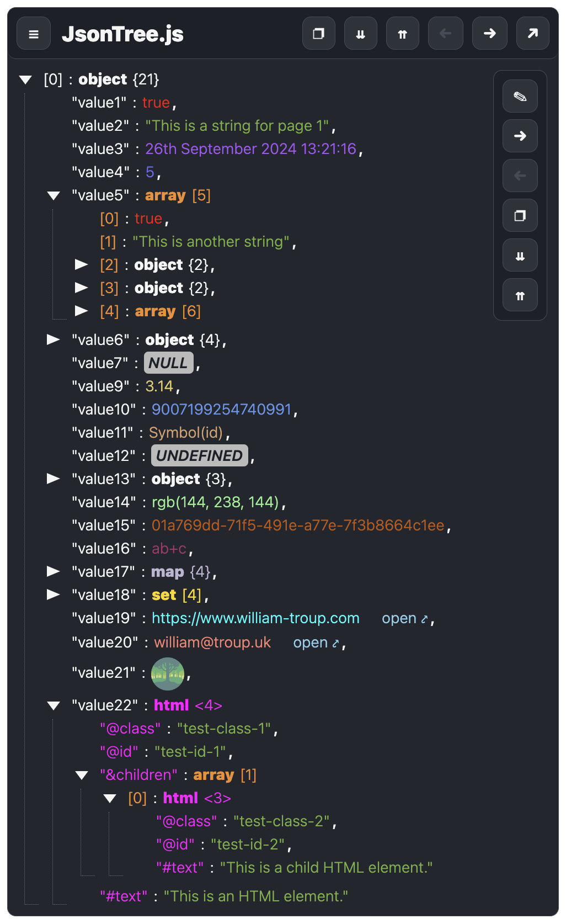Click the diagonal up-right arrow button
The image size is (566, 924).
pos(532,34)
